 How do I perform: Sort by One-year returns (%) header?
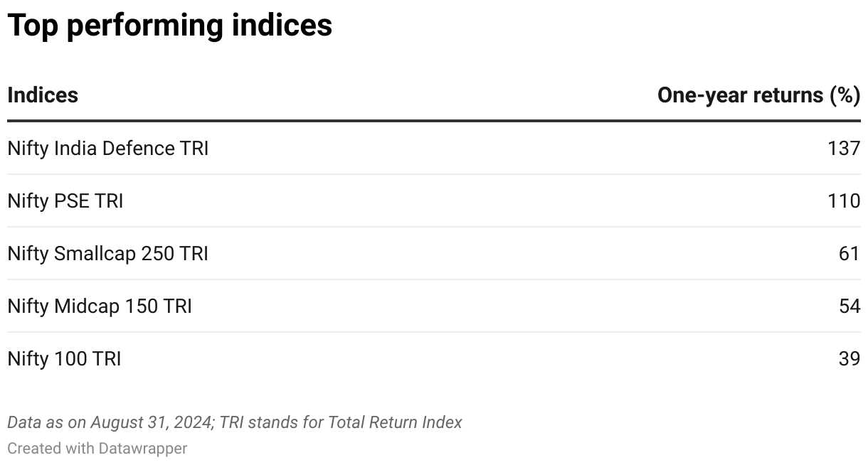point(758,95)
